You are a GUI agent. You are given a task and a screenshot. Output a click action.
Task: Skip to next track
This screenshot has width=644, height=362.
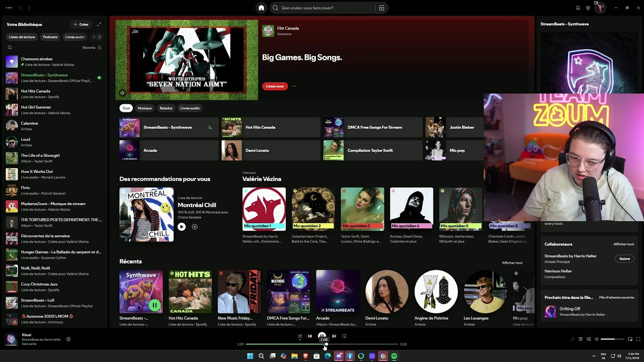pyautogui.click(x=334, y=336)
